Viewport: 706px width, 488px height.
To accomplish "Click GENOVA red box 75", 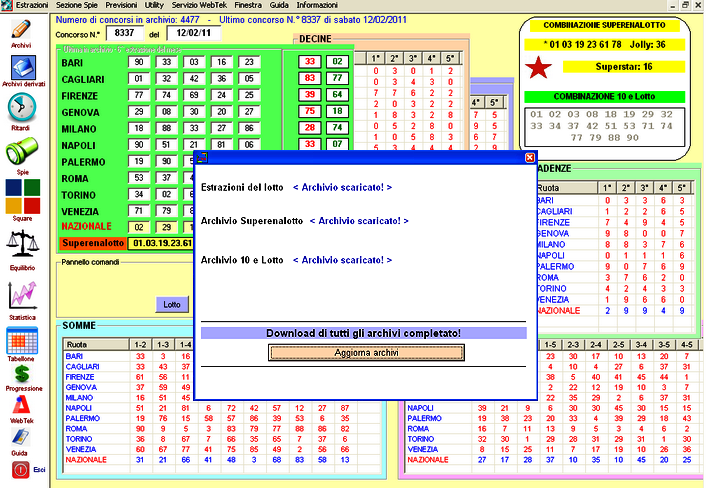I will (x=310, y=111).
